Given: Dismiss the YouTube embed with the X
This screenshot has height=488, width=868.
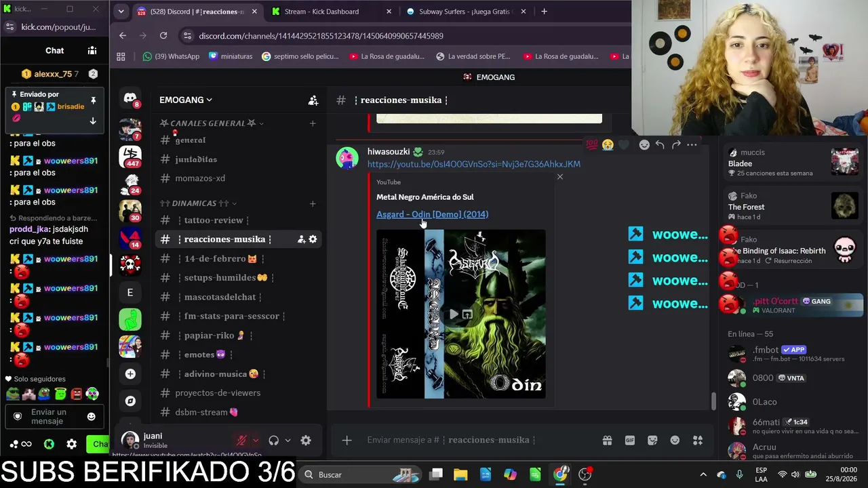Looking at the screenshot, I should [559, 177].
